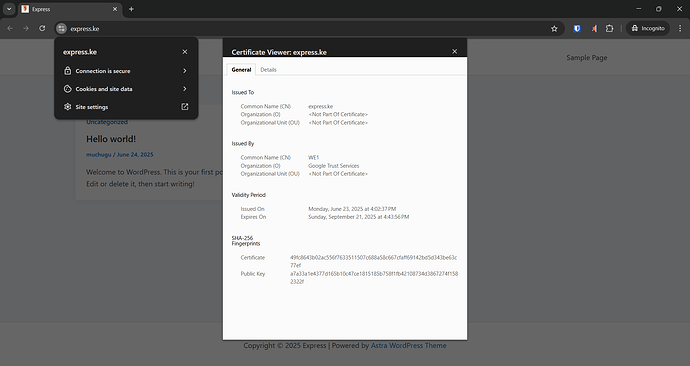Close the express.ke site info popup
The width and height of the screenshot is (690, 366).
point(185,52)
